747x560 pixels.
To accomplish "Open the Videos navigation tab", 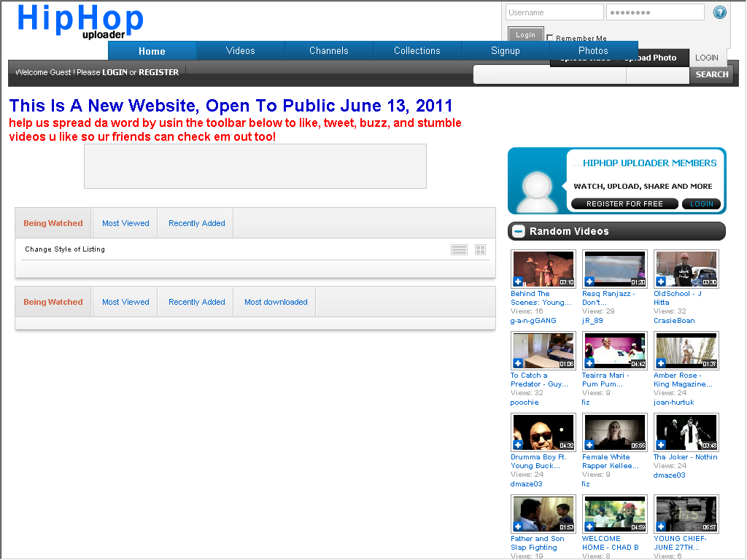I will point(241,50).
